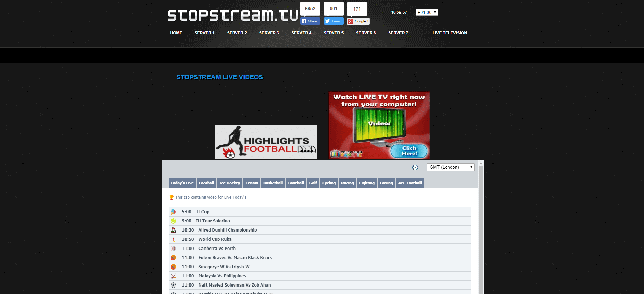The width and height of the screenshot is (644, 294).
Task: Switch to the Boxing tab
Action: click(x=387, y=183)
